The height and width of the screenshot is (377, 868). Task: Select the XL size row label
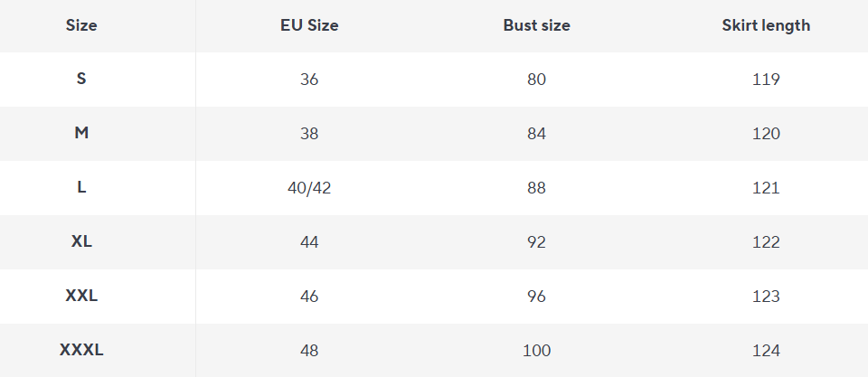click(x=81, y=241)
